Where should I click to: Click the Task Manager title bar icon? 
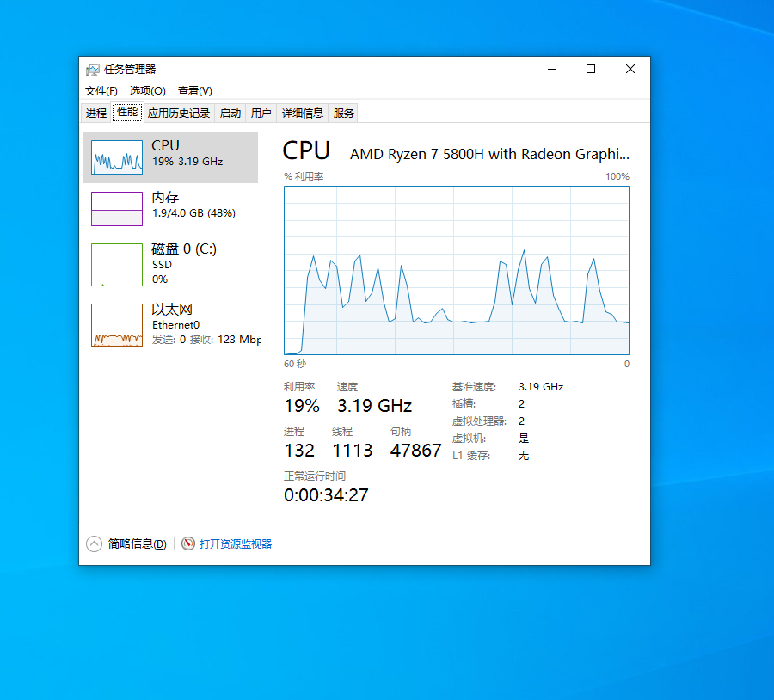tap(92, 70)
